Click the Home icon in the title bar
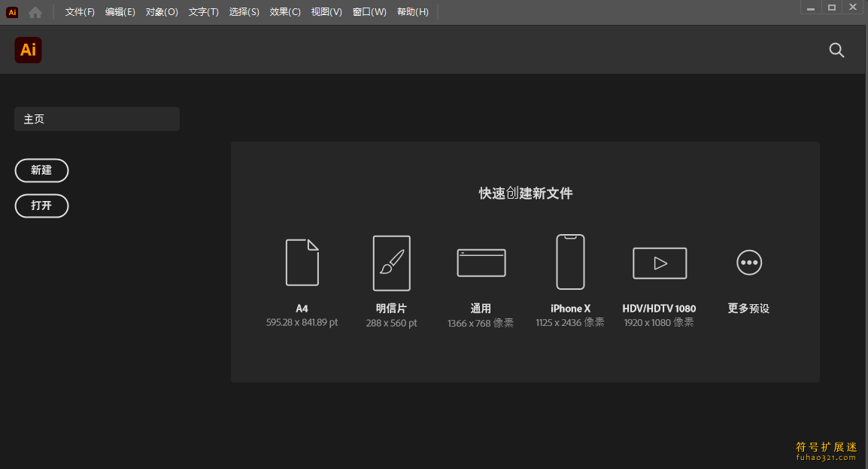The image size is (868, 469). click(35, 12)
